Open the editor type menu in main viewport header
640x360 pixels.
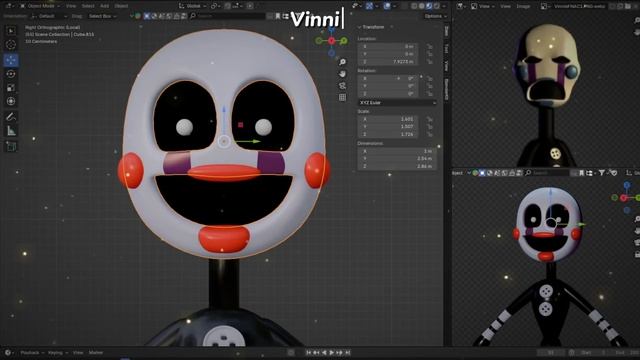(x=9, y=6)
